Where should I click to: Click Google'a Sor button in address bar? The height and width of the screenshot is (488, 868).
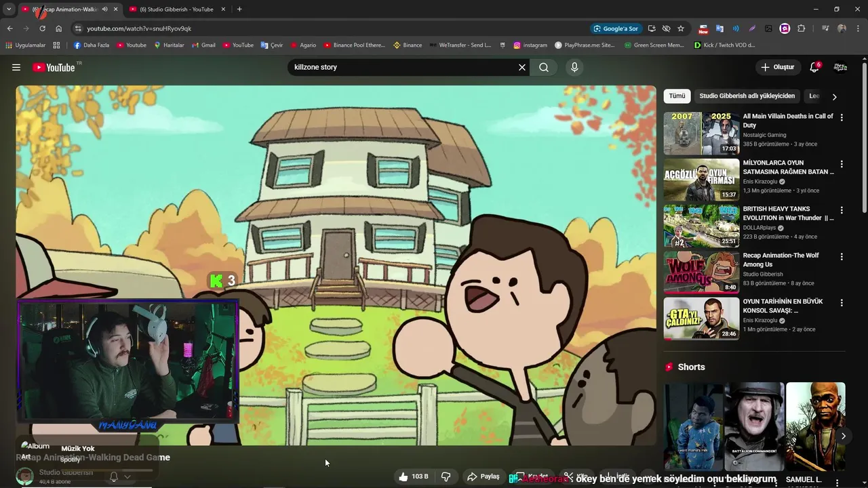(x=616, y=28)
